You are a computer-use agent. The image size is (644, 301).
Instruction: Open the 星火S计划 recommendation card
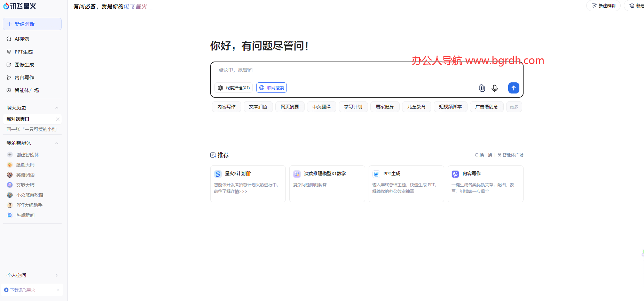click(248, 184)
